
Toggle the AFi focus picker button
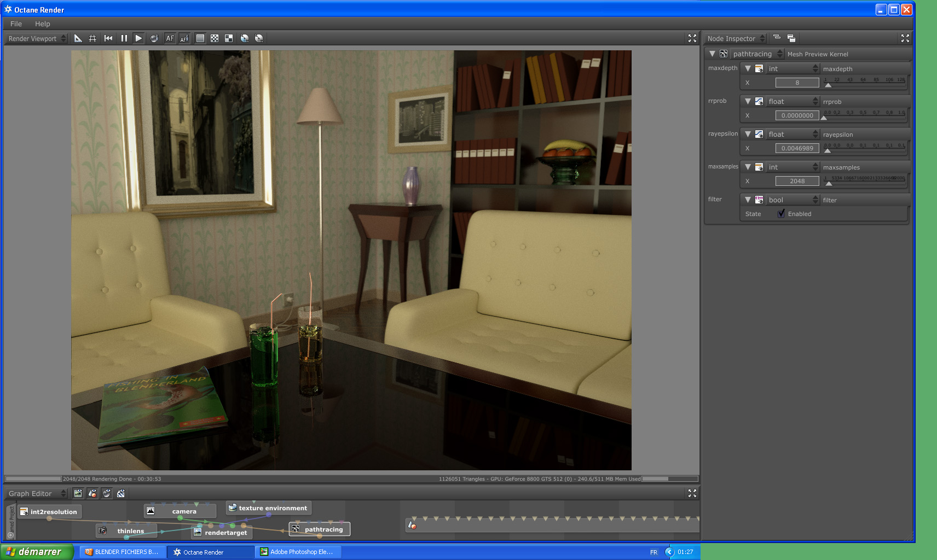(184, 38)
